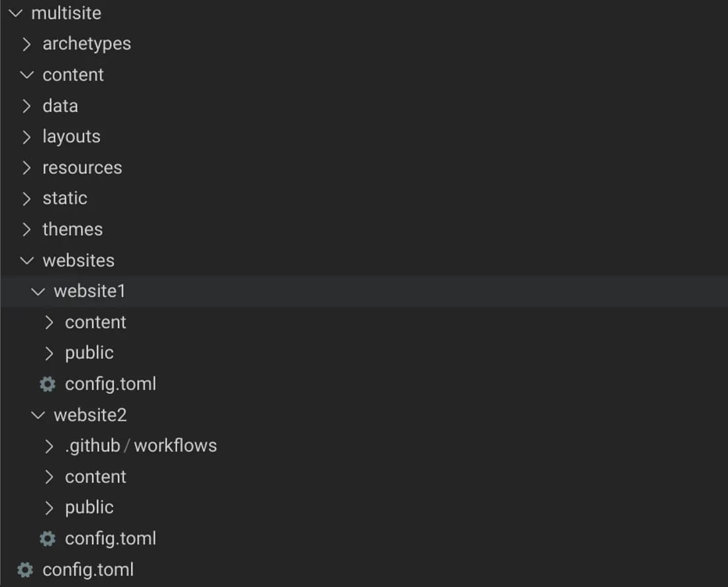The width and height of the screenshot is (728, 587).
Task: Expand the archetypes folder chevron
Action: (26, 44)
